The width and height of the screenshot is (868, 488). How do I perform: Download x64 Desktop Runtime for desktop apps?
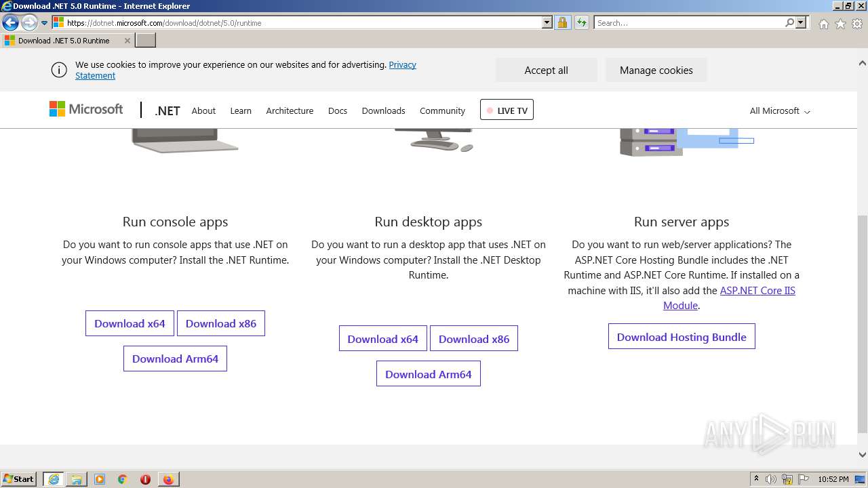(x=383, y=339)
